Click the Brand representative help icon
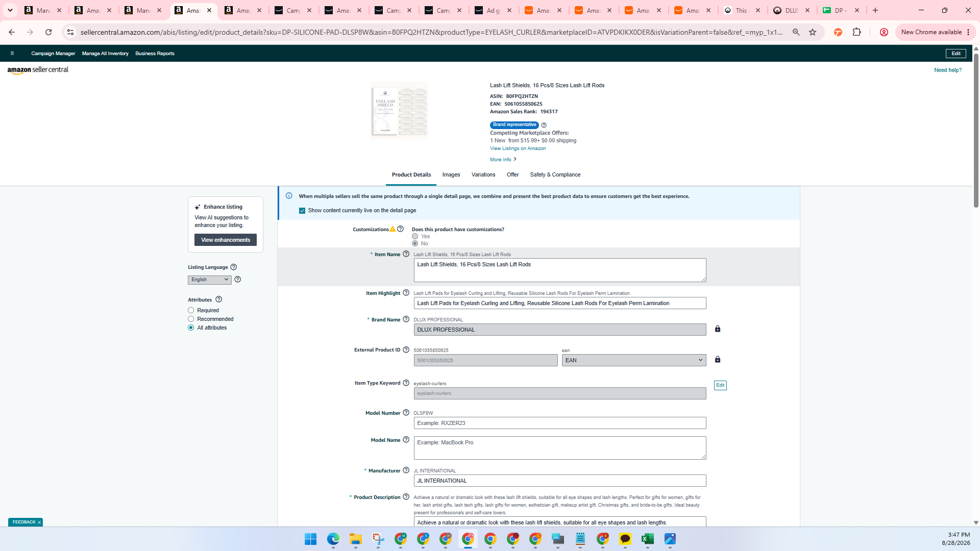 [544, 126]
